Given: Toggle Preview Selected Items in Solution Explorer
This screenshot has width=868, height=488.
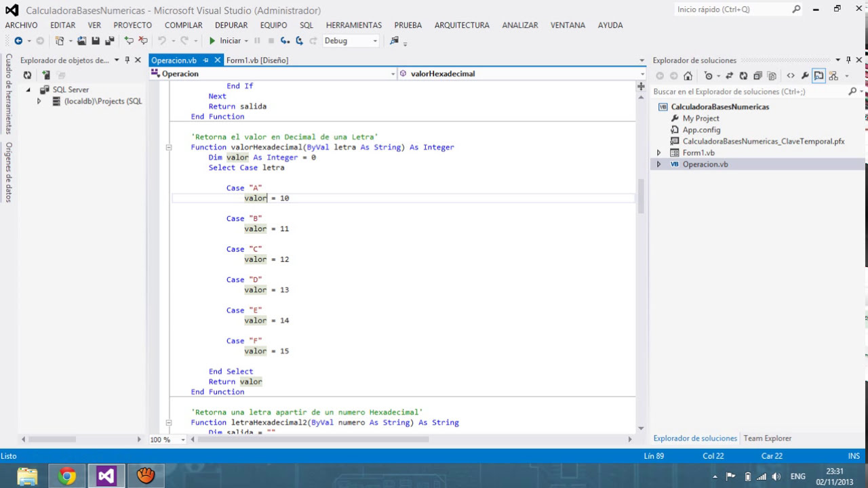Looking at the screenshot, I should coord(818,76).
